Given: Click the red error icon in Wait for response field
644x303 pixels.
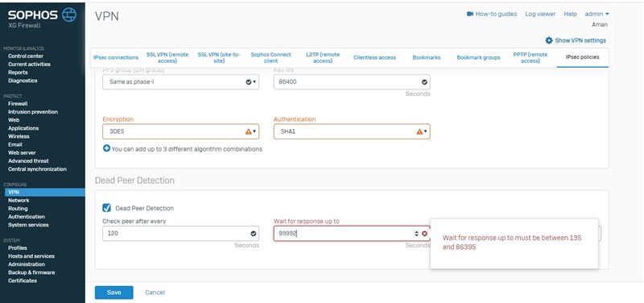Looking at the screenshot, I should [424, 234].
